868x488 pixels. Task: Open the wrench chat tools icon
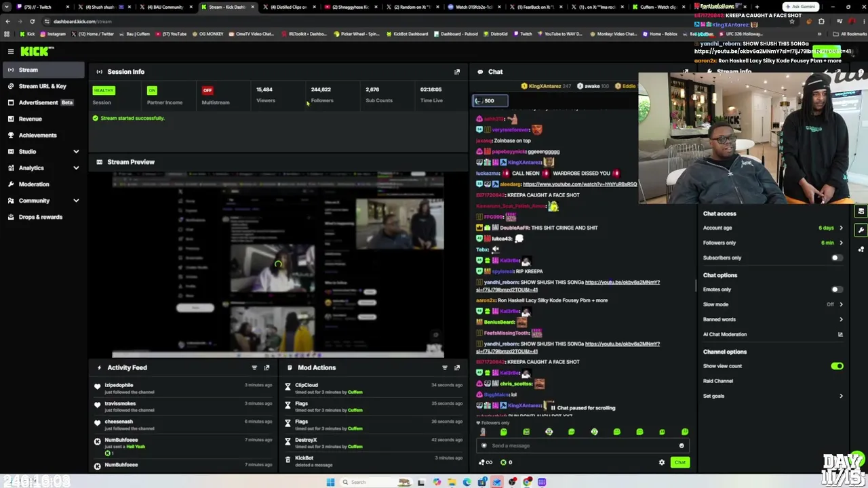[x=861, y=230]
